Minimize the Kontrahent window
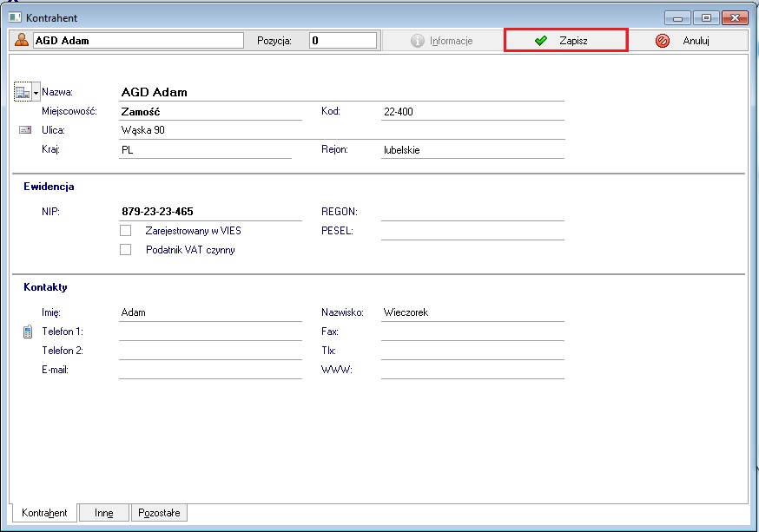 pyautogui.click(x=677, y=18)
